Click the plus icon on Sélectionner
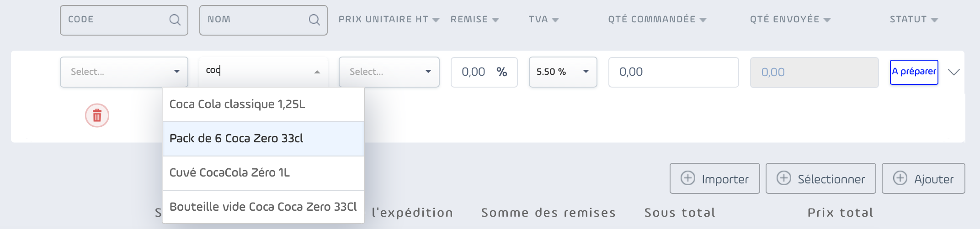The image size is (980, 229). coord(784,178)
